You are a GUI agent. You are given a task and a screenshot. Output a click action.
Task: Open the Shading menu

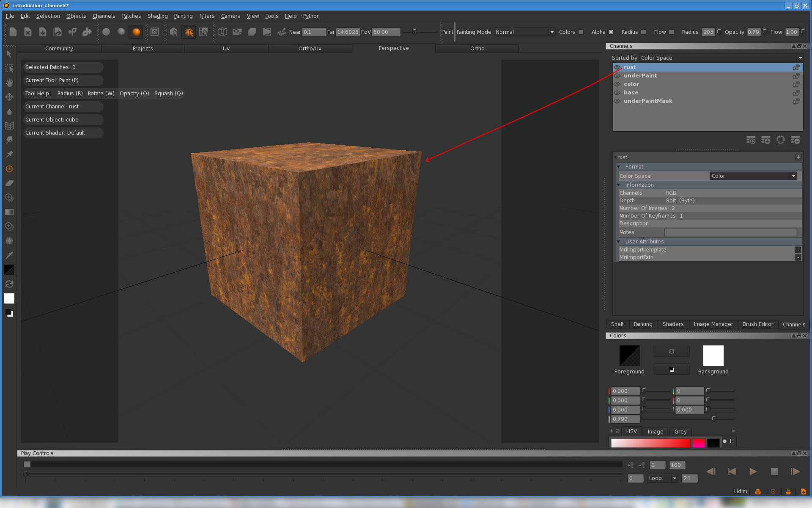[x=157, y=16]
